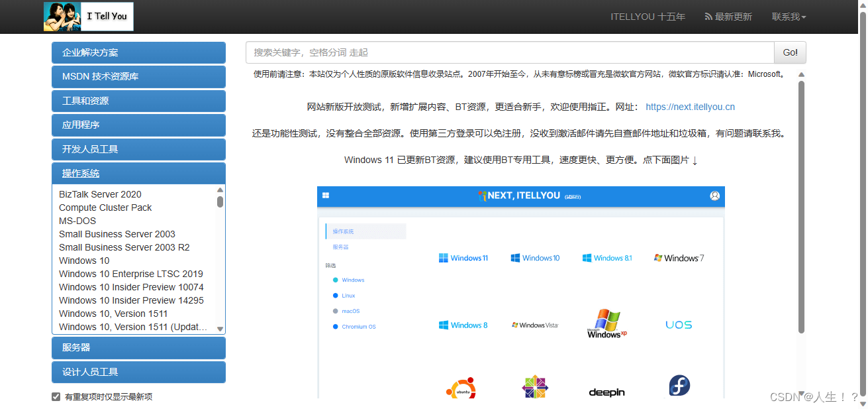Click the Windows XP logo in preview image
This screenshot has width=868, height=409.
pyautogui.click(x=606, y=323)
